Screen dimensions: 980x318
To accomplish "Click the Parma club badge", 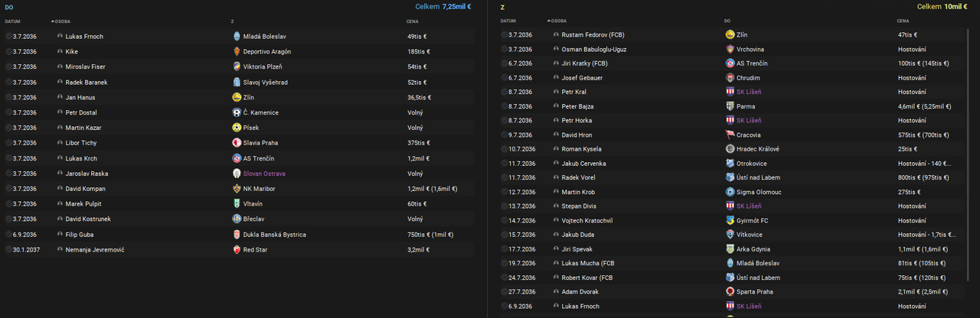I will click(730, 106).
